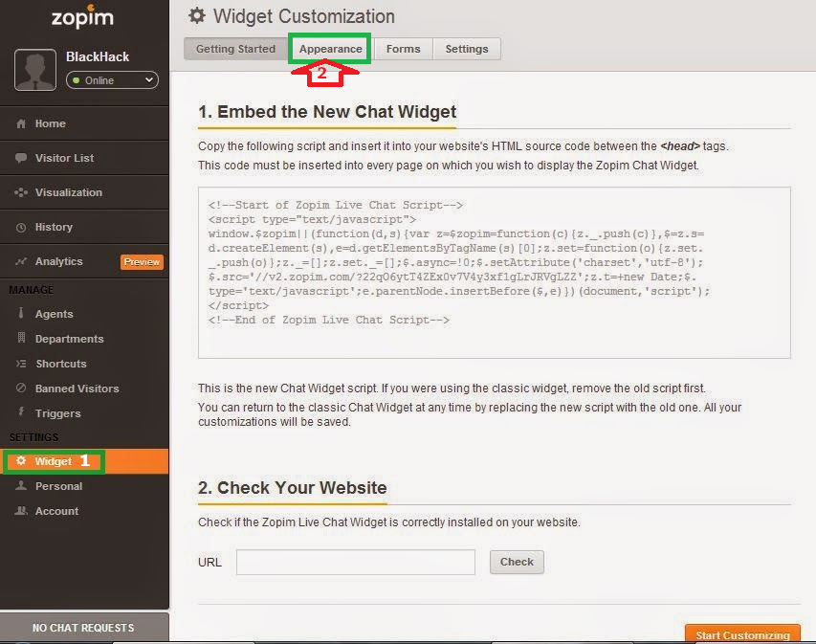Open Shortcuts under Manage
Image resolution: width=816 pixels, height=644 pixels.
tap(84, 364)
